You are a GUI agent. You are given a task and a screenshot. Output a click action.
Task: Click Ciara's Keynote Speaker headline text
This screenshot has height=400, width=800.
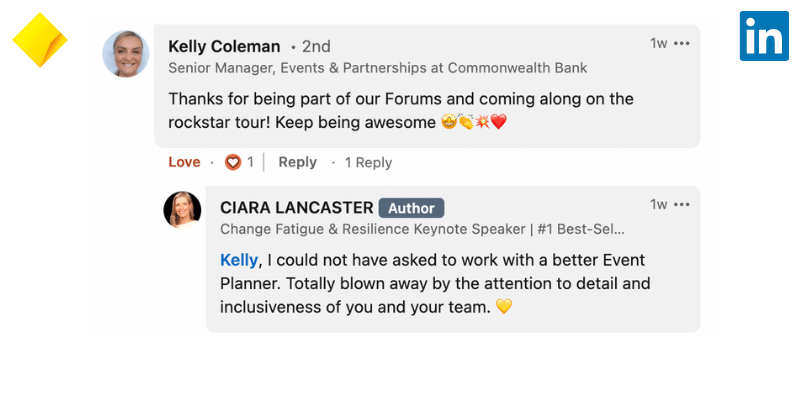[422, 228]
